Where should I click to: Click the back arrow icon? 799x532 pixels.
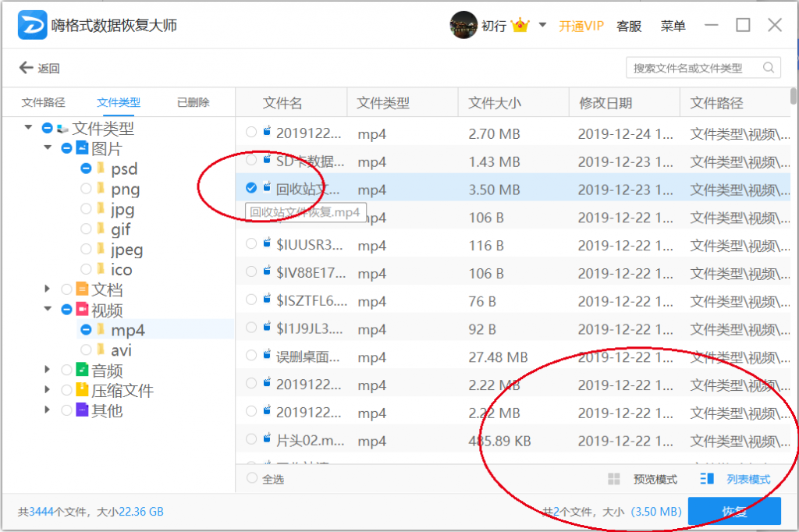26,67
